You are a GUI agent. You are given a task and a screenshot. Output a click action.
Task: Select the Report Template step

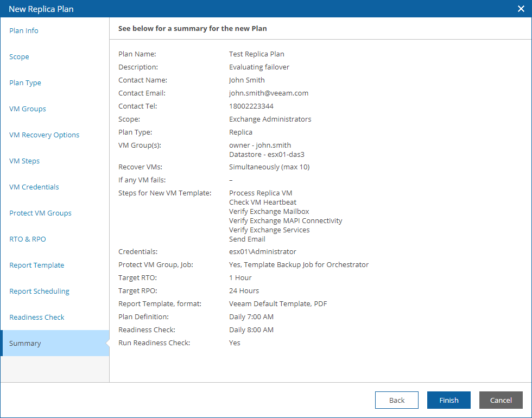(37, 265)
